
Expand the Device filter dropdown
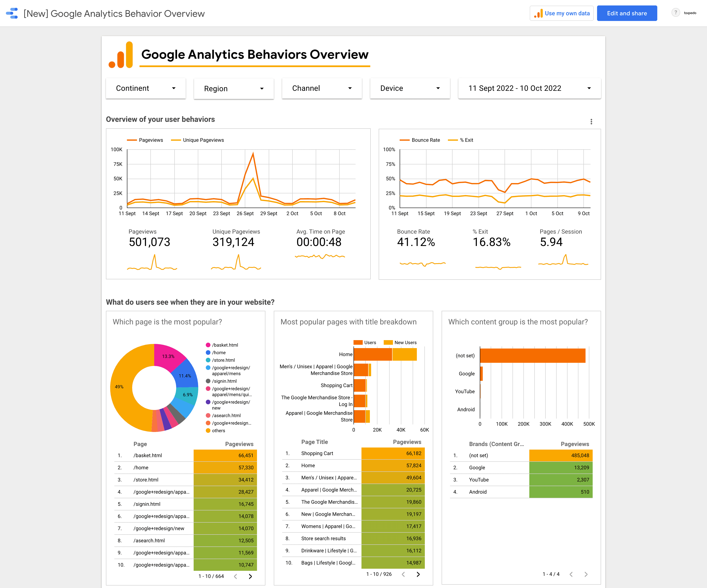[410, 88]
